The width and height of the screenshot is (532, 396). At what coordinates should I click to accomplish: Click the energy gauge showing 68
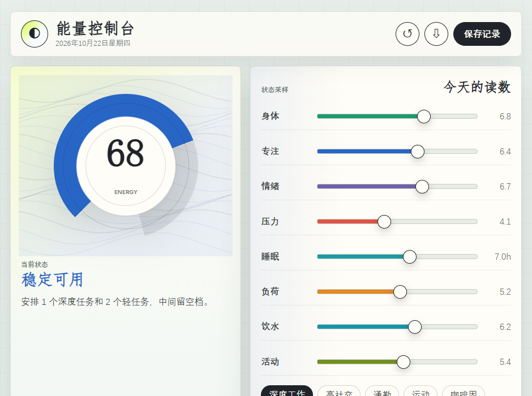126,166
